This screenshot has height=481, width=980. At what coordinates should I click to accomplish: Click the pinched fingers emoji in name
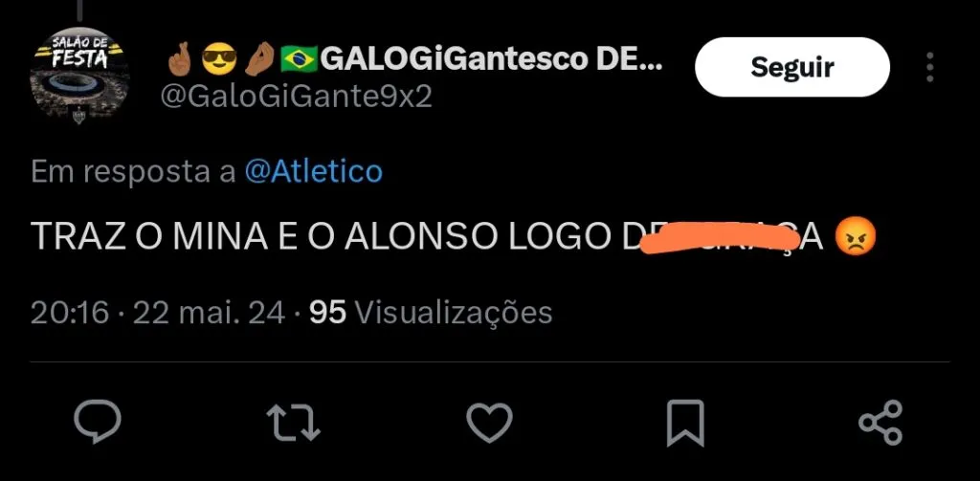pyautogui.click(x=258, y=58)
